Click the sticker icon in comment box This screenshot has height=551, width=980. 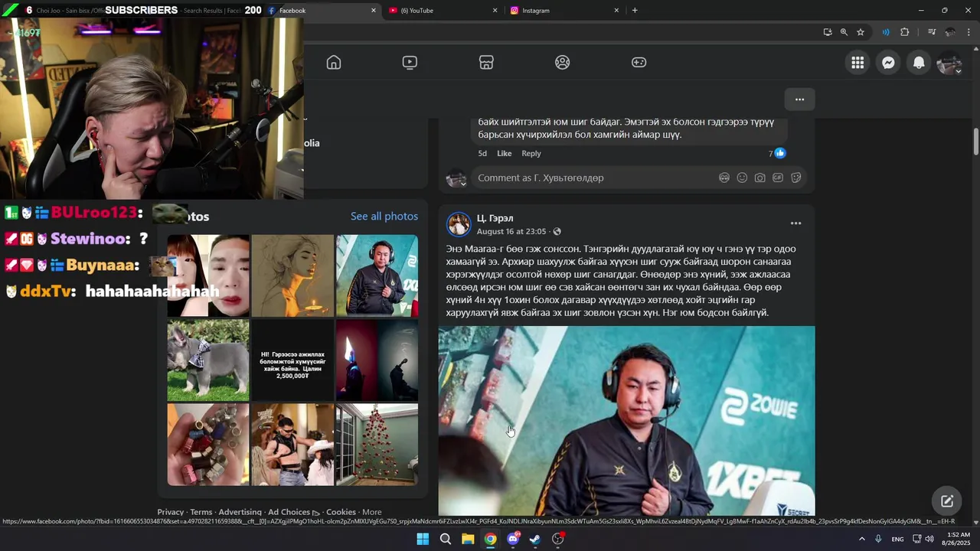tap(795, 178)
